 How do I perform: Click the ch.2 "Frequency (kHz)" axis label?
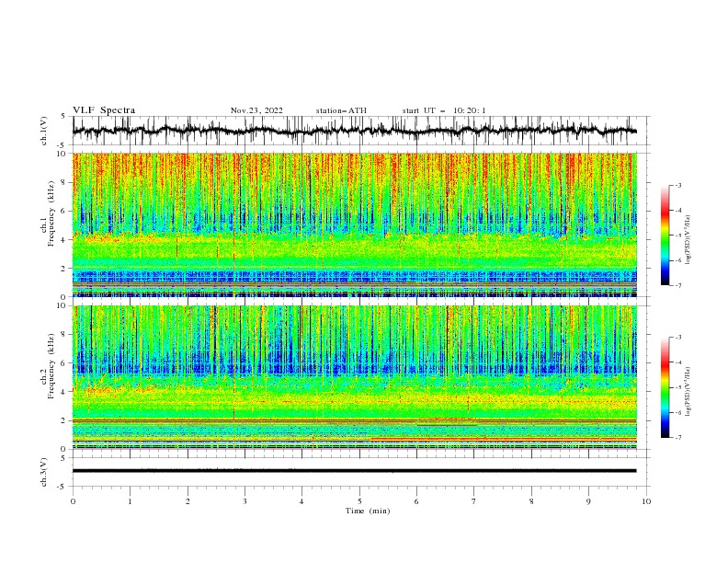click(51, 366)
